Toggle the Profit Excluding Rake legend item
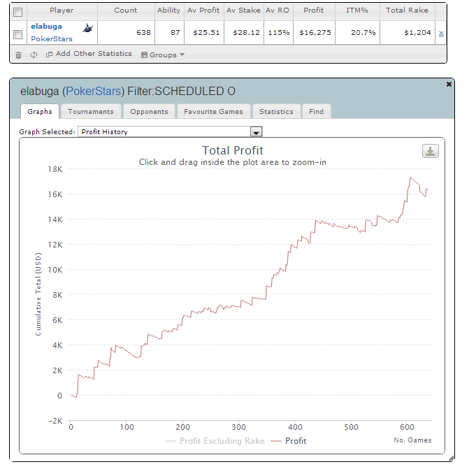The width and height of the screenshot is (476, 469). tap(215, 441)
